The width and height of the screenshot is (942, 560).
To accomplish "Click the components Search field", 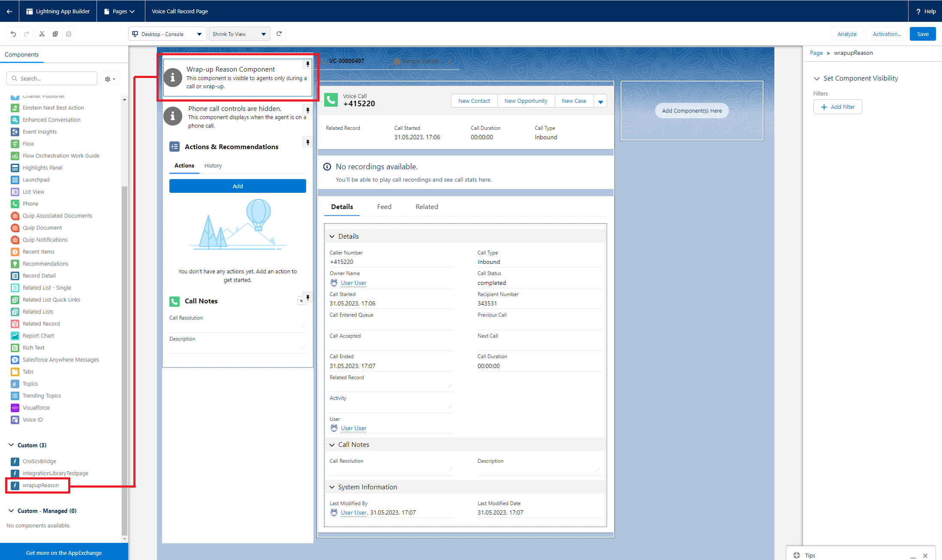I will pyautogui.click(x=52, y=78).
